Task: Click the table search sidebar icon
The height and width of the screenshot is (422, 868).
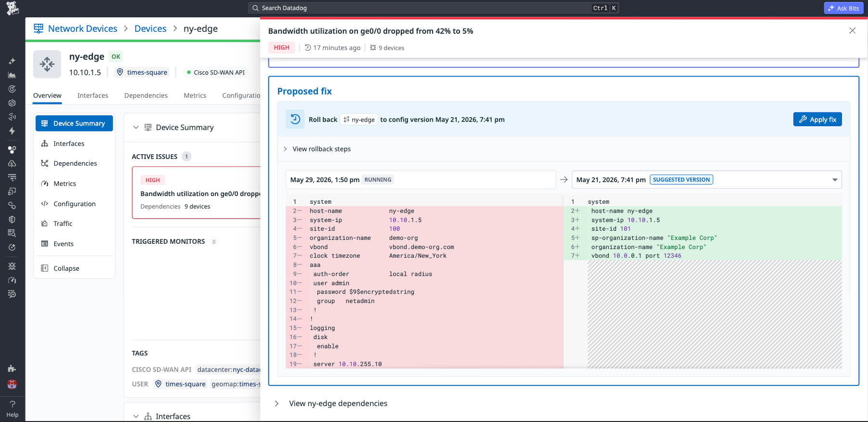Action: [12, 233]
